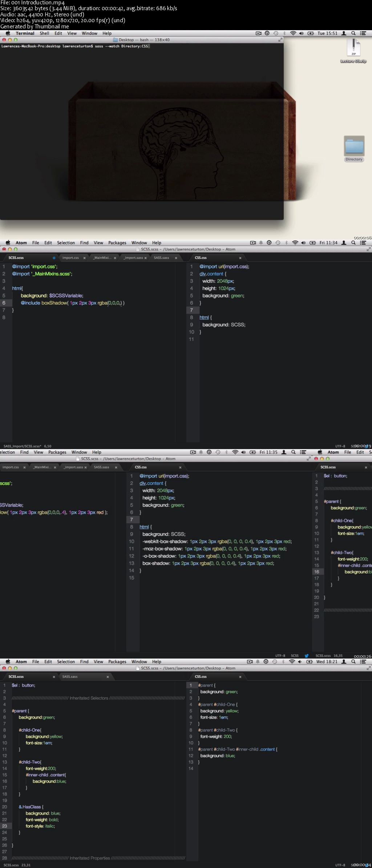Screen dimensions: 372x868
Task: Select the SASS.sass tab in Fri 11:34 frame
Action: (161, 257)
